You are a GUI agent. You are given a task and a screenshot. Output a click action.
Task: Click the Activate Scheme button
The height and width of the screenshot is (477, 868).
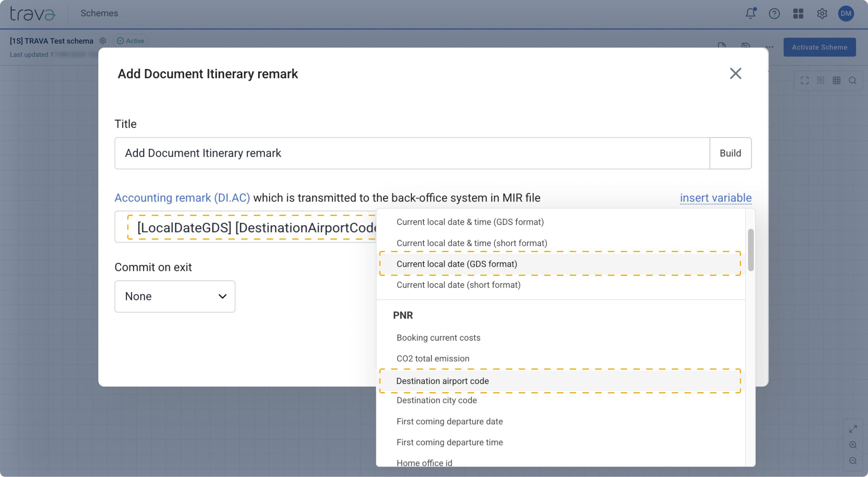820,47
